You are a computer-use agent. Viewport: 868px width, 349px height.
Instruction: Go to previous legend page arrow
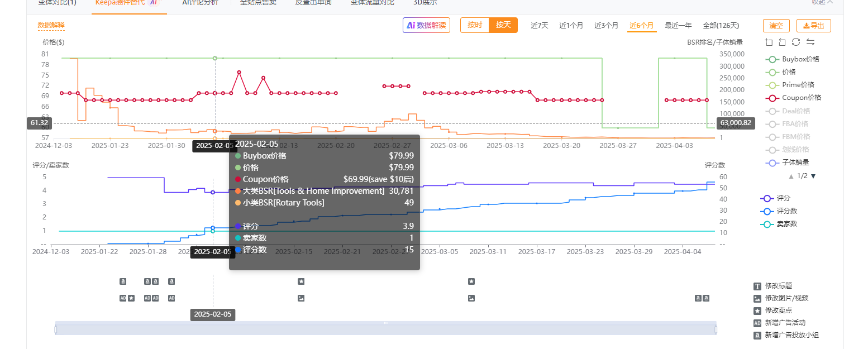790,176
